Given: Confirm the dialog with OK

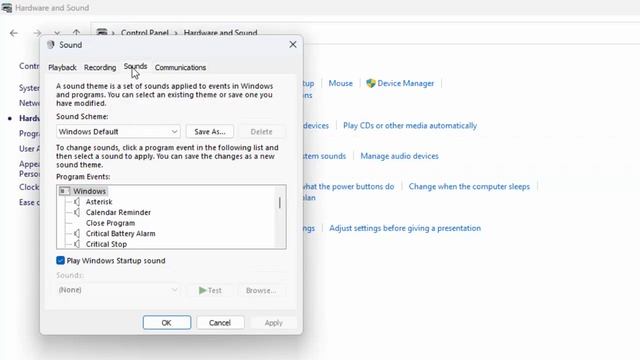Looking at the screenshot, I should pyautogui.click(x=167, y=322).
